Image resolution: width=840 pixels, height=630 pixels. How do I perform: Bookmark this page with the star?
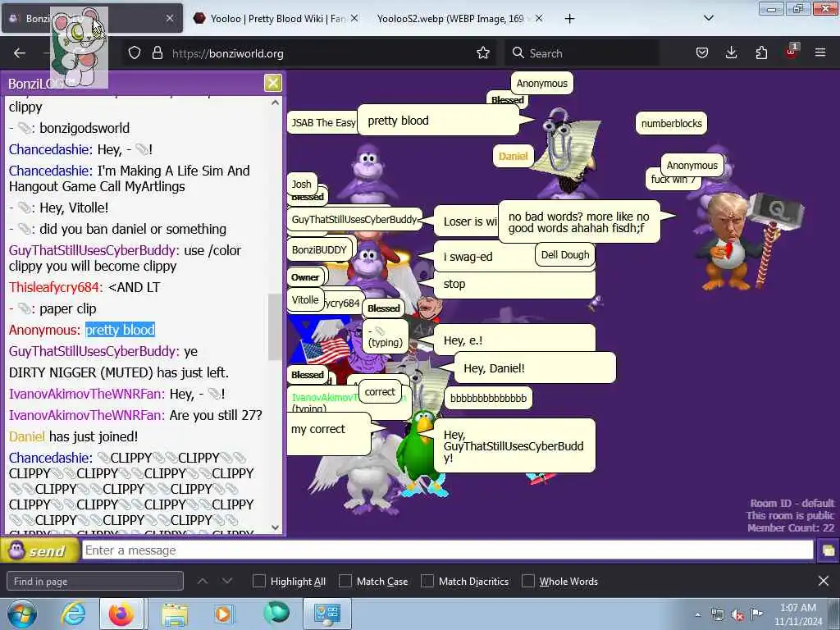(483, 52)
